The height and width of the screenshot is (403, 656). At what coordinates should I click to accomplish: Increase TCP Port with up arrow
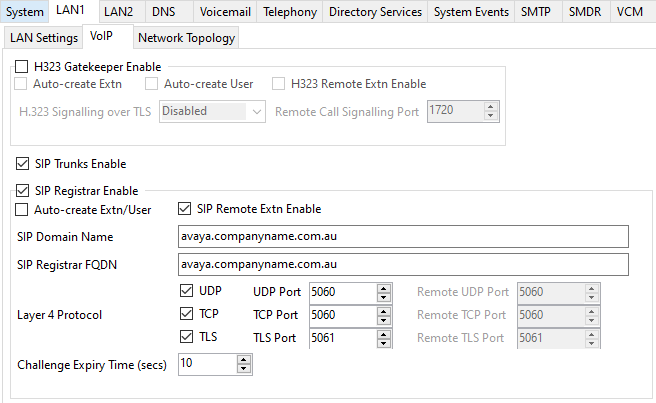(x=384, y=311)
